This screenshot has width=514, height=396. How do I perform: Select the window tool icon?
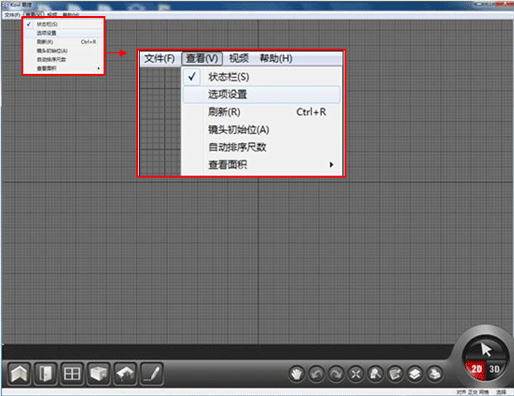[72, 374]
